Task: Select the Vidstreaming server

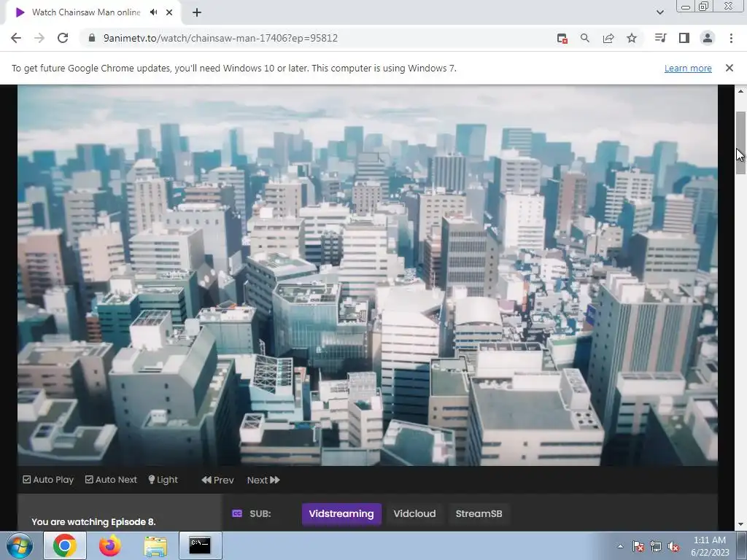Action: pyautogui.click(x=341, y=514)
